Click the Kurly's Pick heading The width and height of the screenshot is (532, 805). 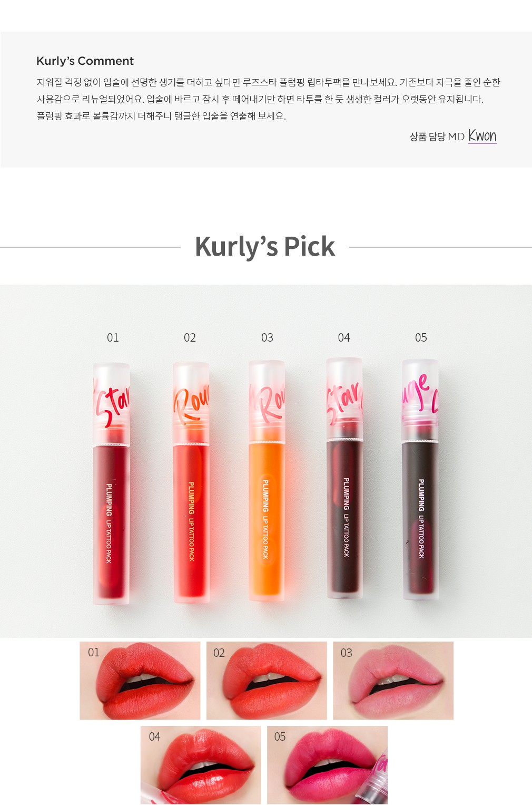point(265,246)
